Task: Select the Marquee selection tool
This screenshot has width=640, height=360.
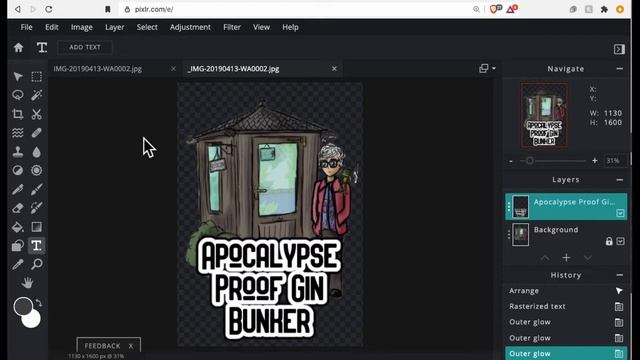Action: [x=37, y=77]
